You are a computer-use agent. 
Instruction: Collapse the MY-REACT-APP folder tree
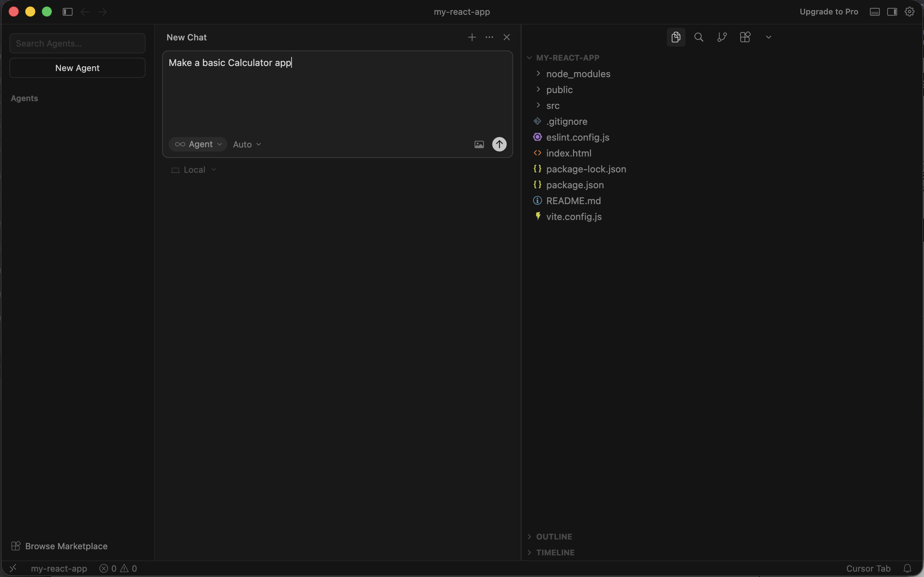(529, 58)
